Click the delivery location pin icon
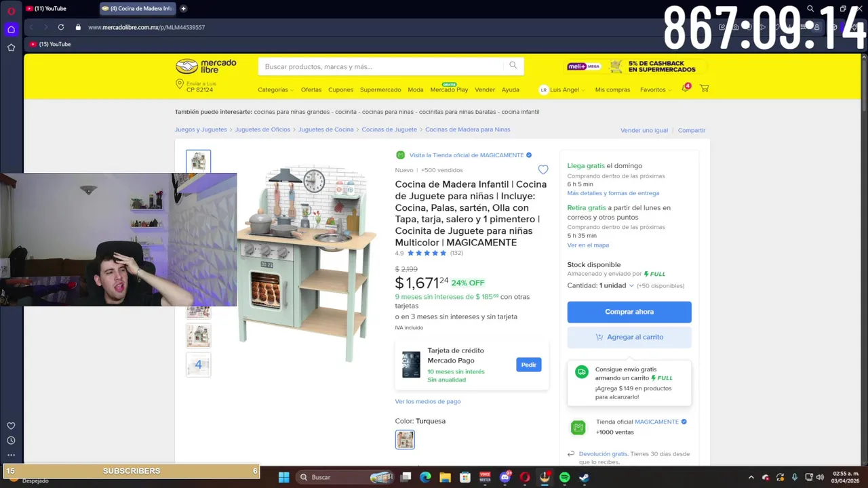Screen dimensions: 868x488 point(180,84)
